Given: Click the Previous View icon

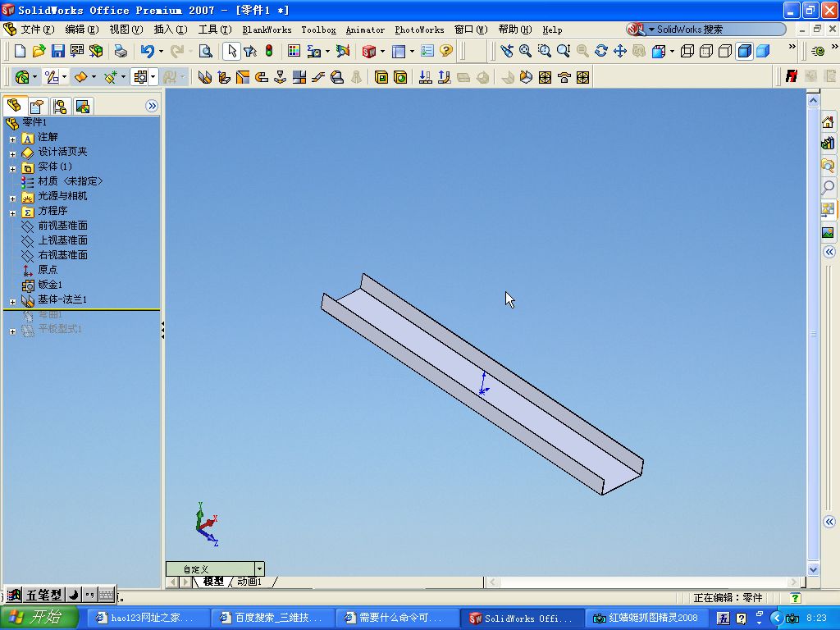Looking at the screenshot, I should 506,51.
